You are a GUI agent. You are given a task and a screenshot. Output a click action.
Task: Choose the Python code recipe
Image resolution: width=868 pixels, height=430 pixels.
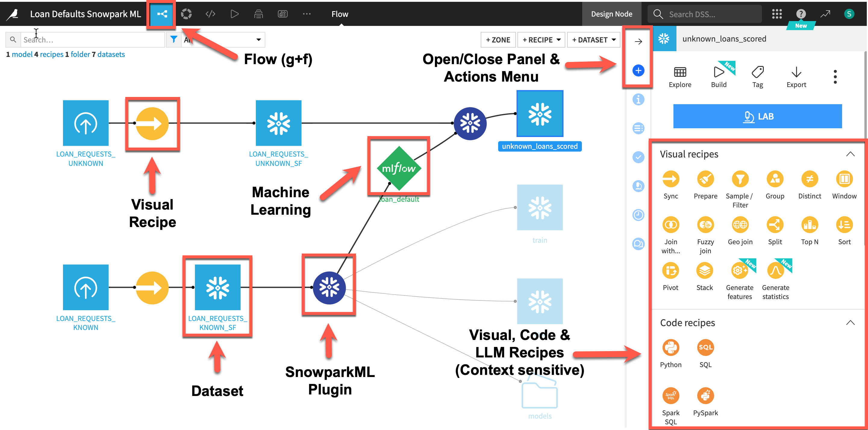coord(670,348)
